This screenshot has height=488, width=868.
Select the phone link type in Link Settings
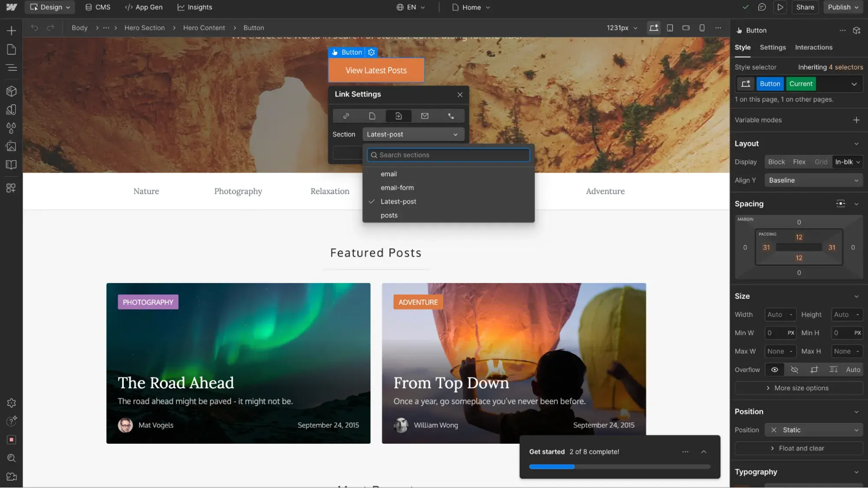451,116
